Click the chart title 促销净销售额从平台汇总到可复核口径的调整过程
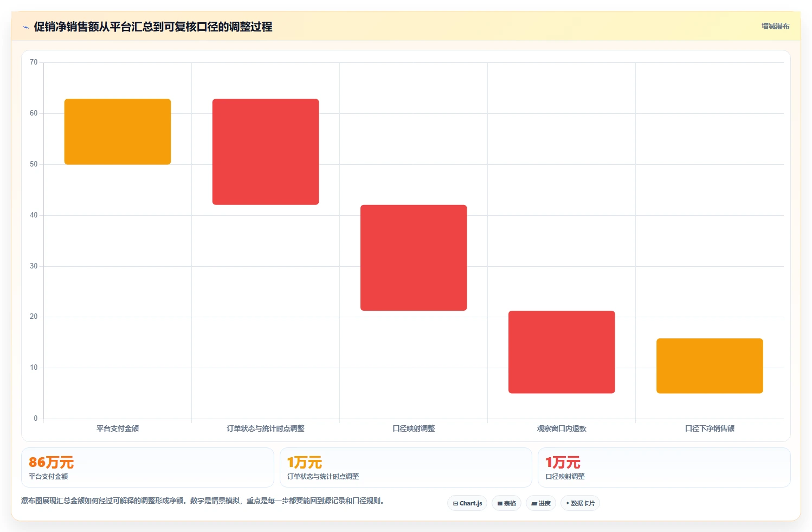Image resolution: width=812 pixels, height=532 pixels. click(x=153, y=27)
